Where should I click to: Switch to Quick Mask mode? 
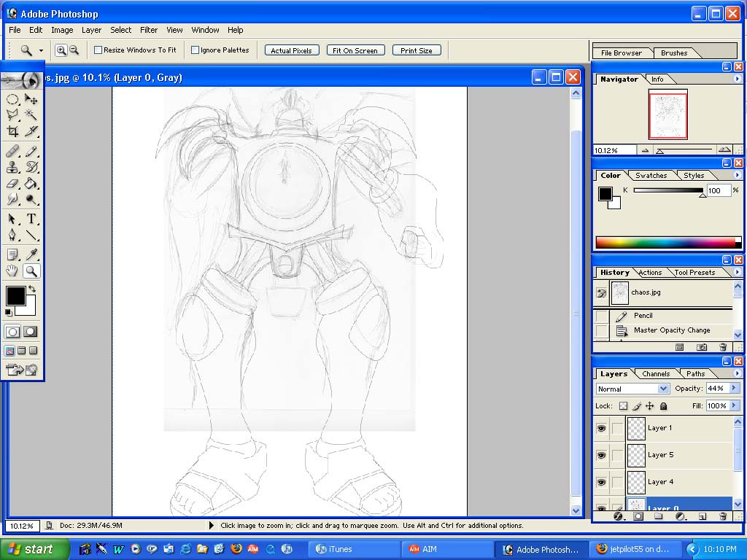(31, 332)
